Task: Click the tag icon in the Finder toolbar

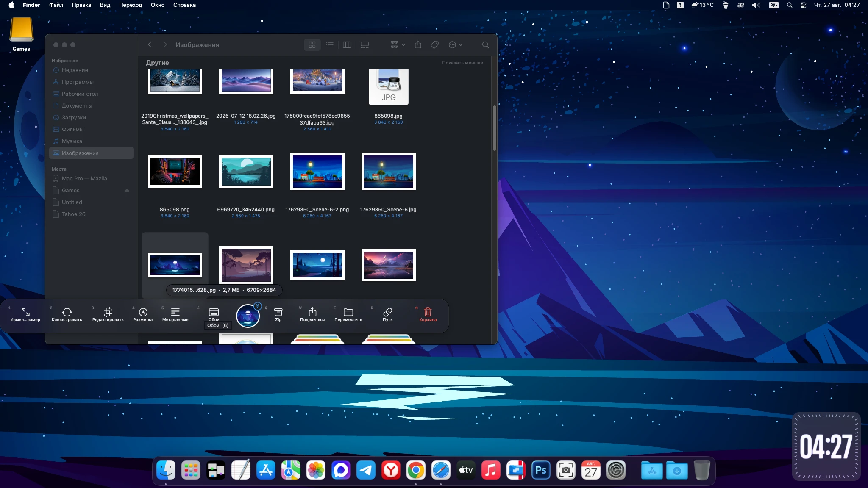Action: pyautogui.click(x=434, y=45)
